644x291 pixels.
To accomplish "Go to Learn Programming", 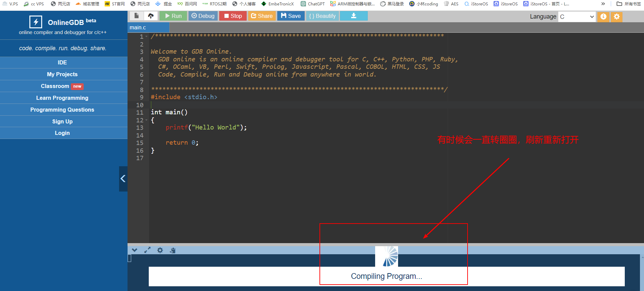I will click(x=62, y=98).
